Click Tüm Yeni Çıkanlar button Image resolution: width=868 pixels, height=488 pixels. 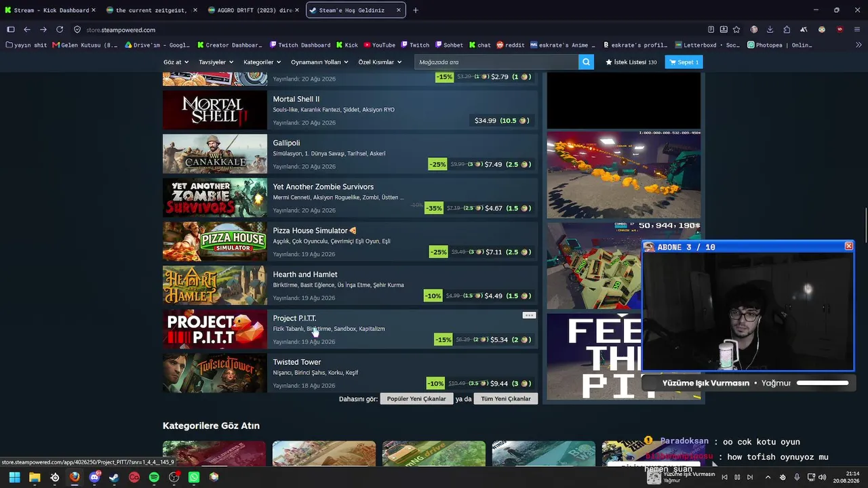point(506,399)
